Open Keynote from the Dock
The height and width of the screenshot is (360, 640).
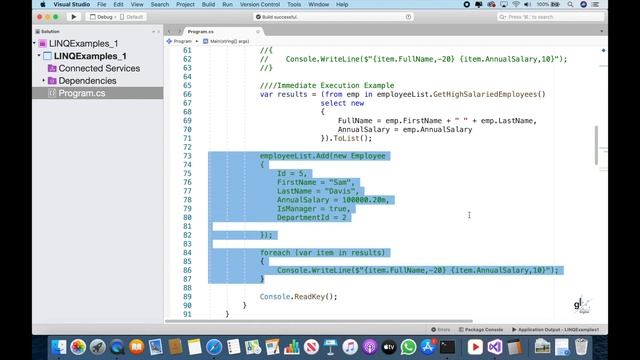[x=330, y=347]
